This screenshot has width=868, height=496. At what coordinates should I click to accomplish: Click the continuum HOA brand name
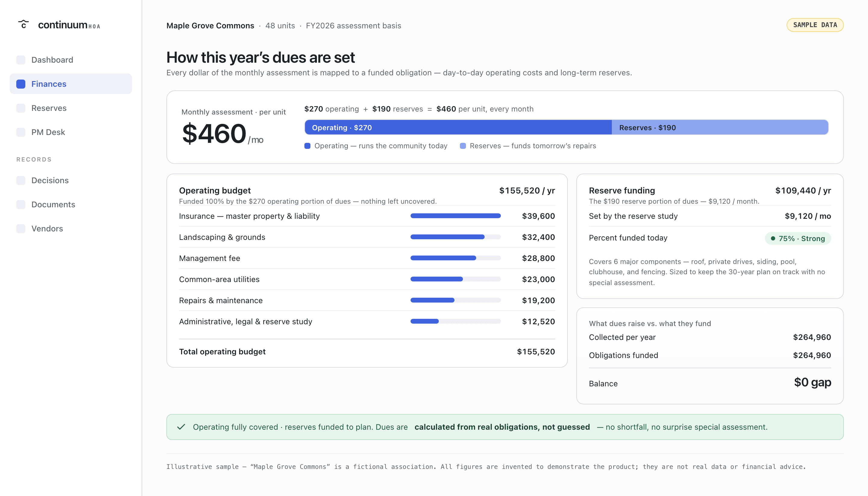coord(69,25)
